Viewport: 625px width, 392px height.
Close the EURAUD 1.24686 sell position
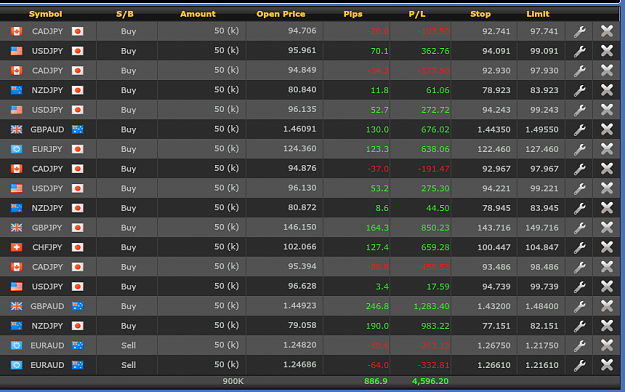tap(607, 365)
